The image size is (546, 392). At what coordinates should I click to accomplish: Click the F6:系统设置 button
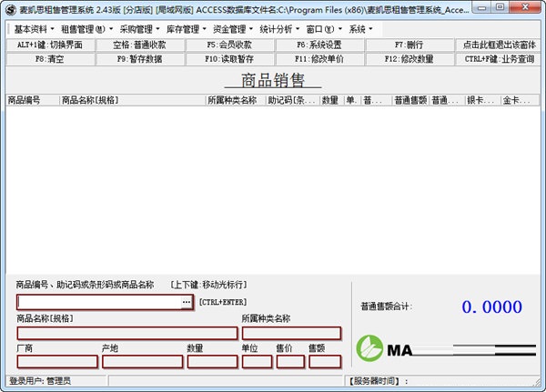319,45
